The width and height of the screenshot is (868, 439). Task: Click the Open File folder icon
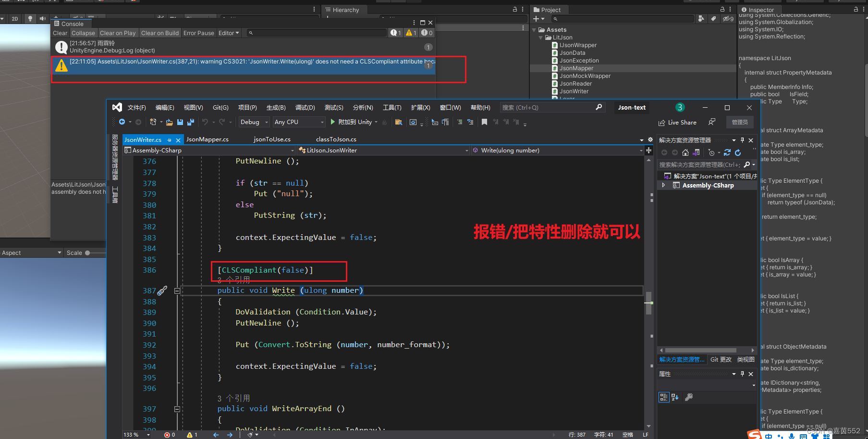(169, 122)
